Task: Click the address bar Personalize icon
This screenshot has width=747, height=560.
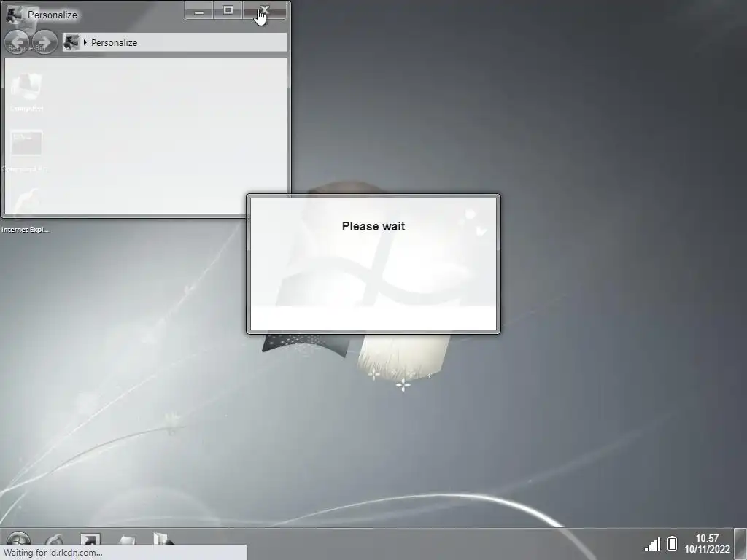Action: [x=71, y=42]
